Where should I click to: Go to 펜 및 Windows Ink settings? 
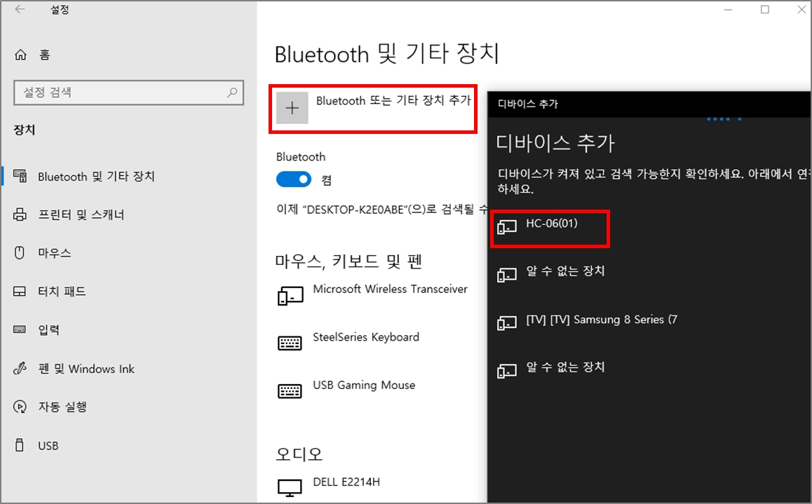pyautogui.click(x=86, y=369)
